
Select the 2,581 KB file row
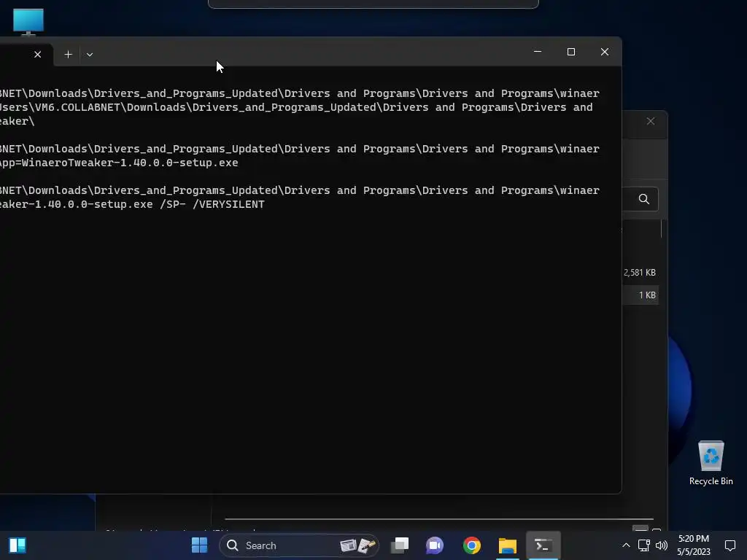click(640, 273)
